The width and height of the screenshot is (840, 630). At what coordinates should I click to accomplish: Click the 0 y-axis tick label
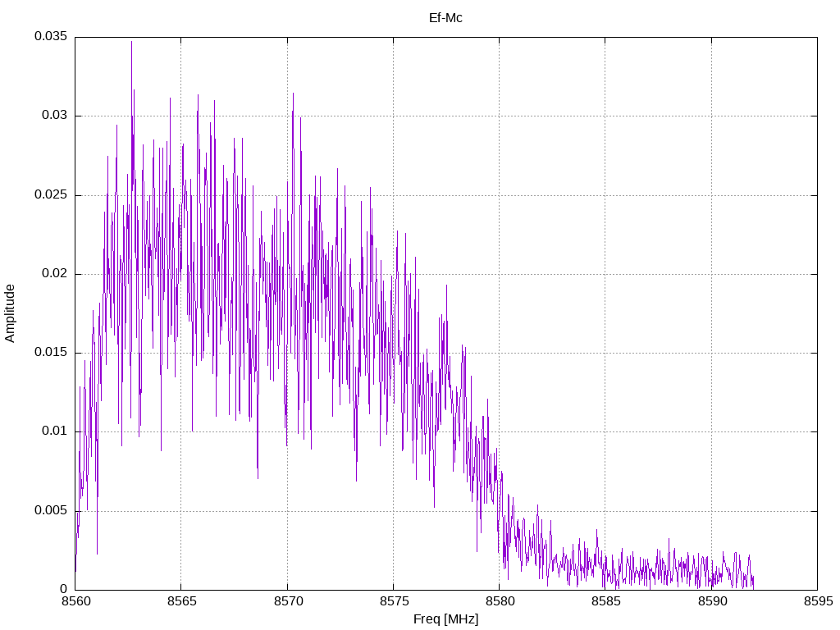[64, 589]
